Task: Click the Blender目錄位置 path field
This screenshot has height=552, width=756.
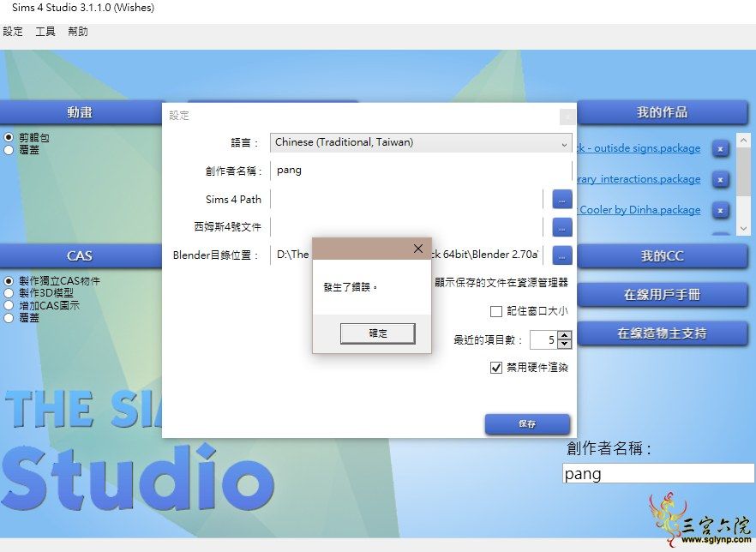Action: 407,255
